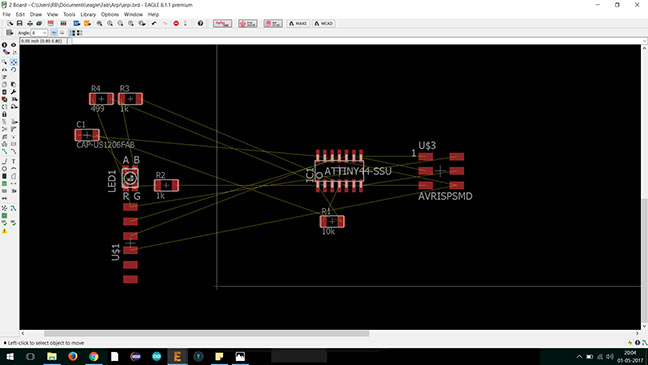The height and width of the screenshot is (365, 648).
Task: Click the LED1 component footprint
Action: (130, 178)
